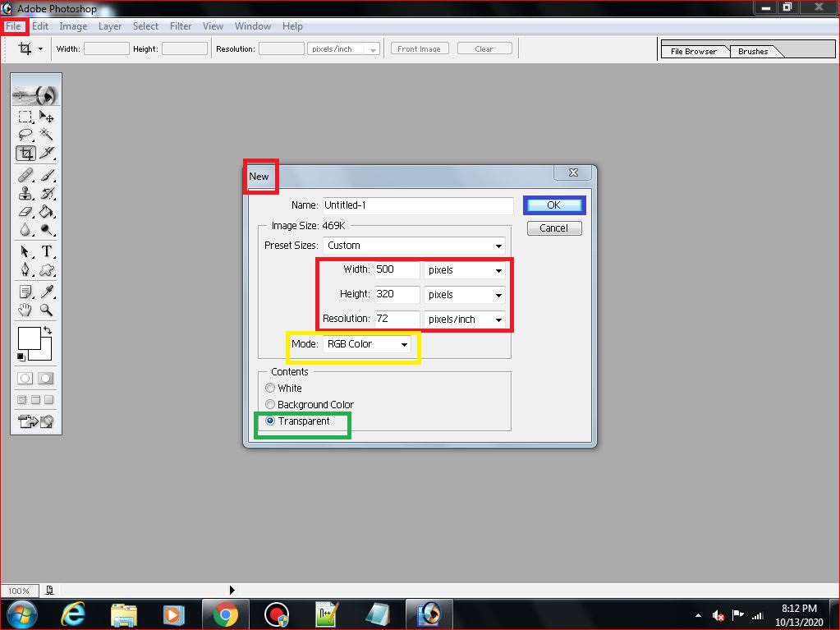
Task: Select Background Color contents option
Action: point(270,404)
